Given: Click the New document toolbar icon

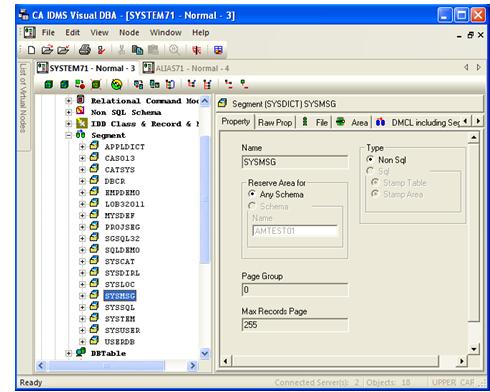Looking at the screenshot, I should pyautogui.click(x=31, y=50).
